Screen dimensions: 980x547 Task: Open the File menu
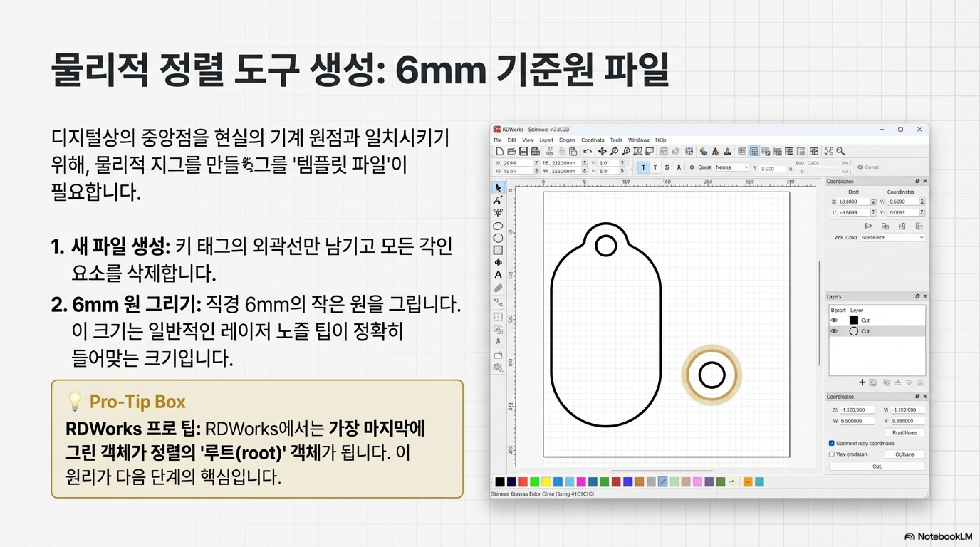click(x=497, y=140)
